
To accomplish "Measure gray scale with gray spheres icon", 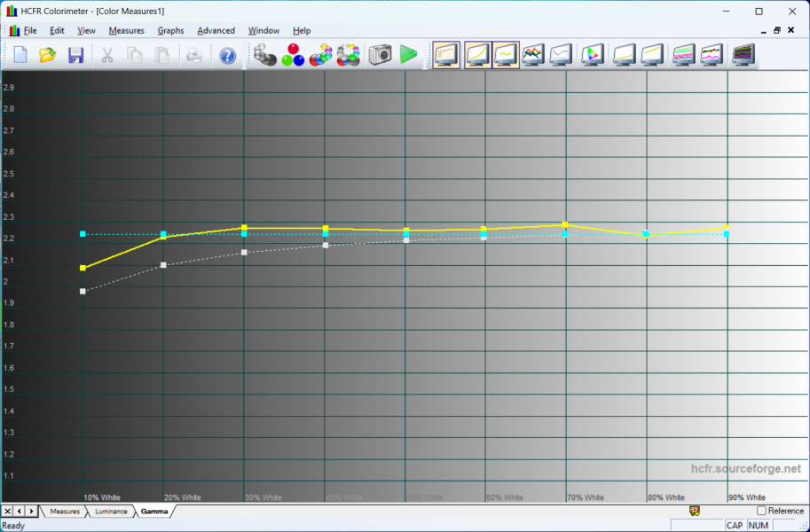I will 265,55.
